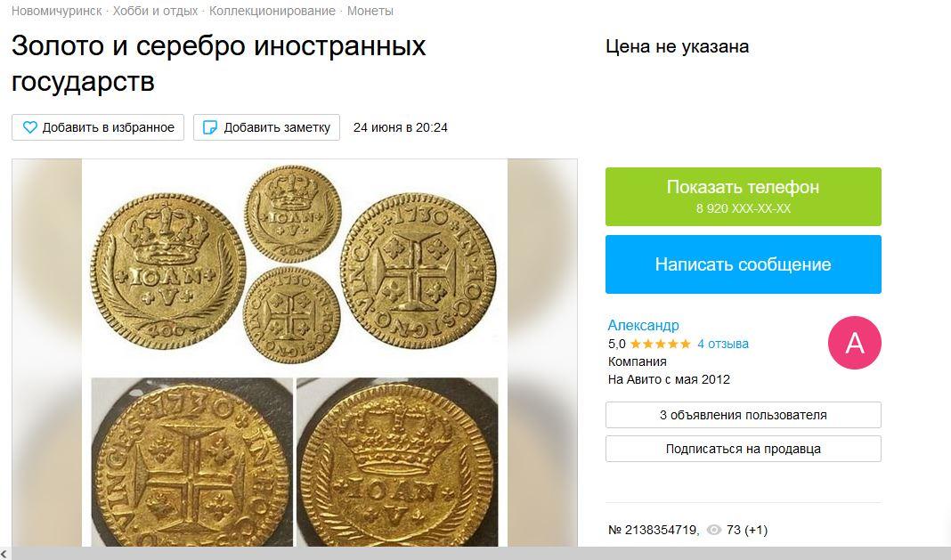Click the eye views icon

coord(714,531)
